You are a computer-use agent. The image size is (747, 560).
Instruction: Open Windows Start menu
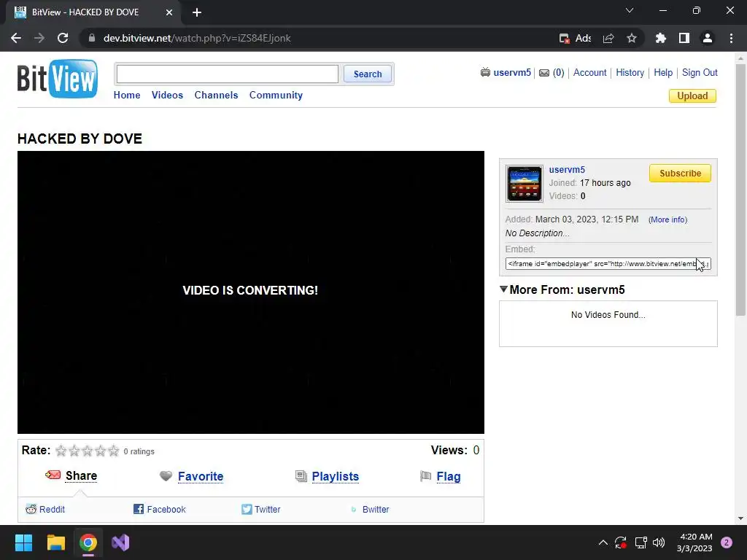pyautogui.click(x=23, y=542)
